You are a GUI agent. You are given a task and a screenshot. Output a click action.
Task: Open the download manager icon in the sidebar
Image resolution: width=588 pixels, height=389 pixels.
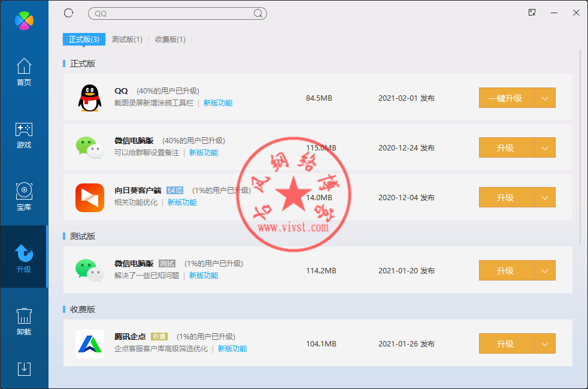24,369
